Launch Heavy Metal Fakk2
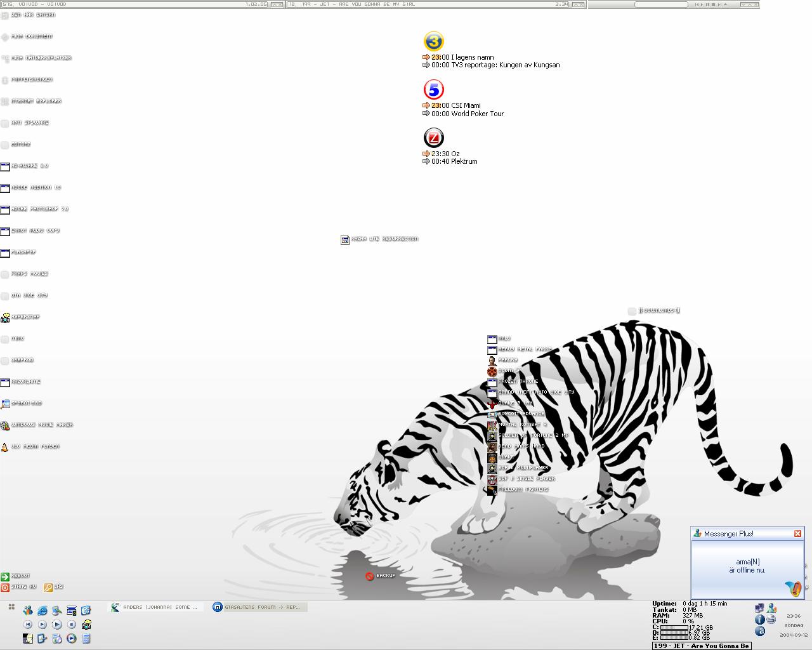The height and width of the screenshot is (650, 812). click(x=520, y=349)
